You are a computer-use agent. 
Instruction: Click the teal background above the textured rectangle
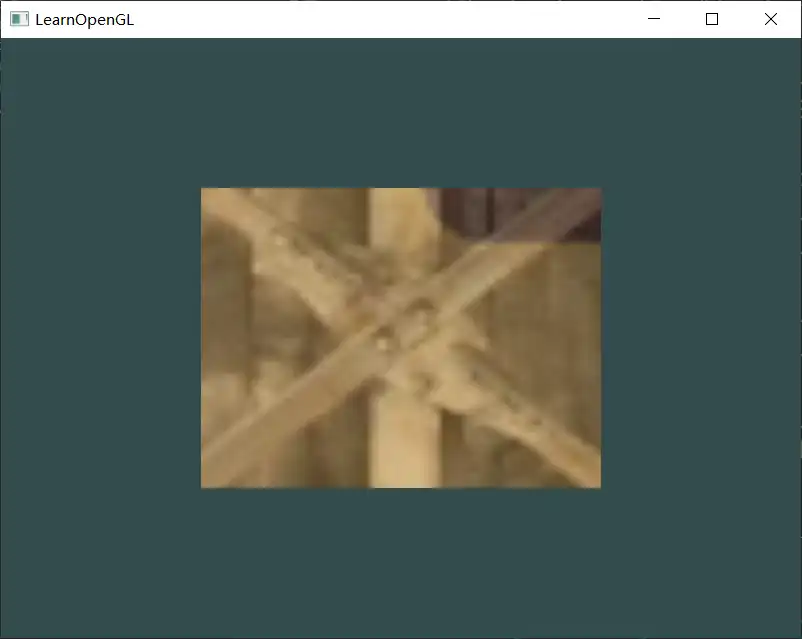(400, 112)
